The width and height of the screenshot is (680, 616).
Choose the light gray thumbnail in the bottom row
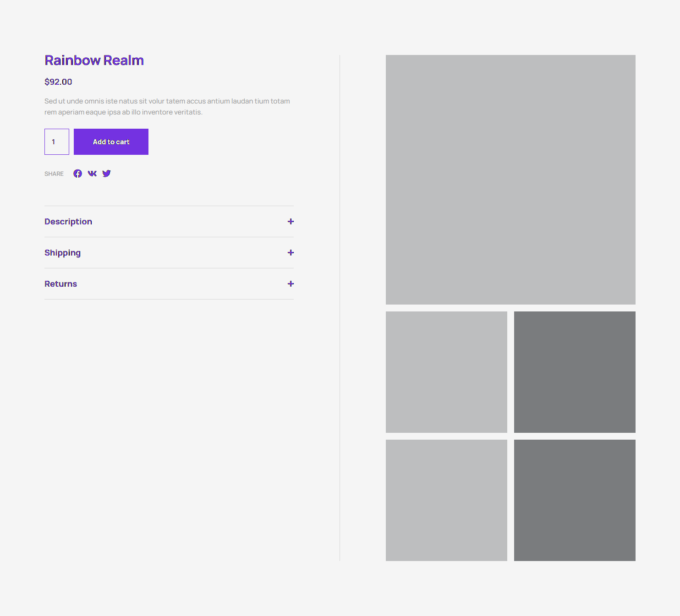point(446,500)
